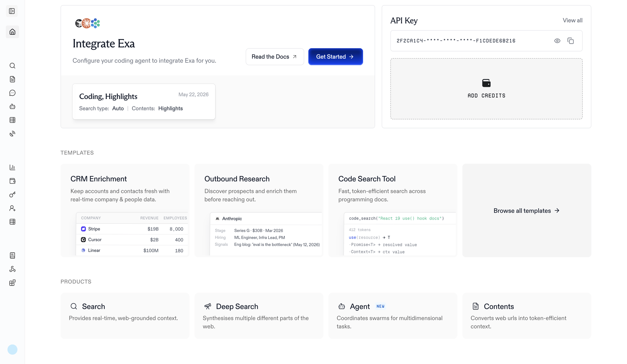
Task: Browse all templates
Action: [526, 211]
